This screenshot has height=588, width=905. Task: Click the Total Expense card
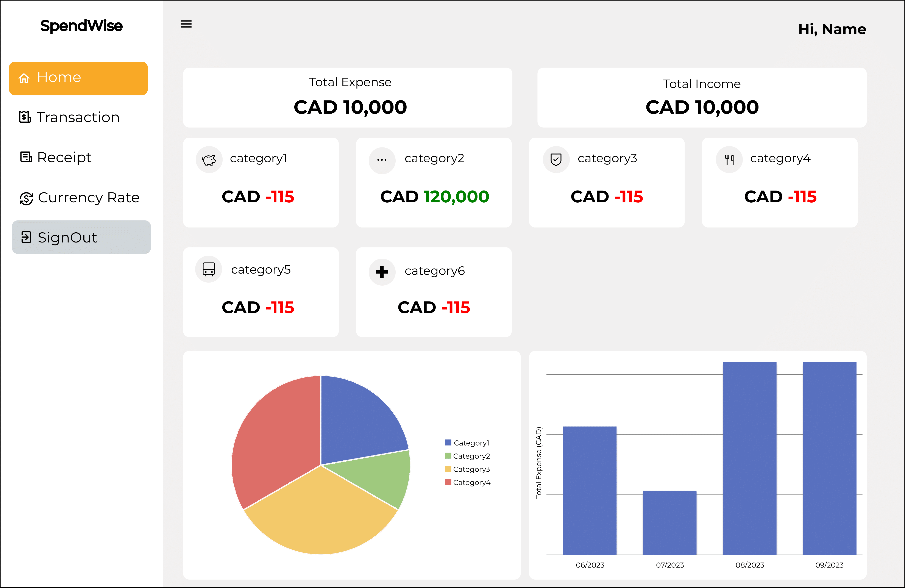(348, 97)
